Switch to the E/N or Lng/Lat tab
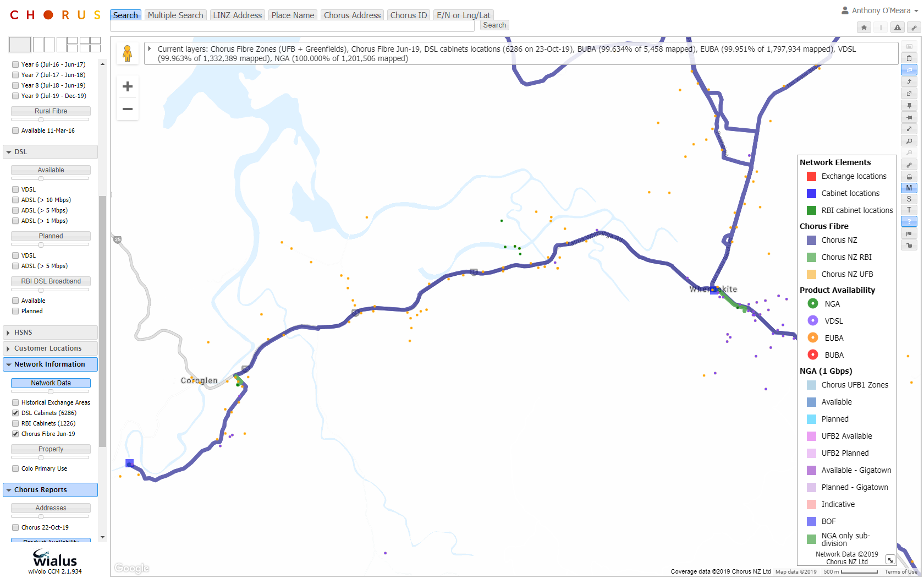 coord(464,15)
